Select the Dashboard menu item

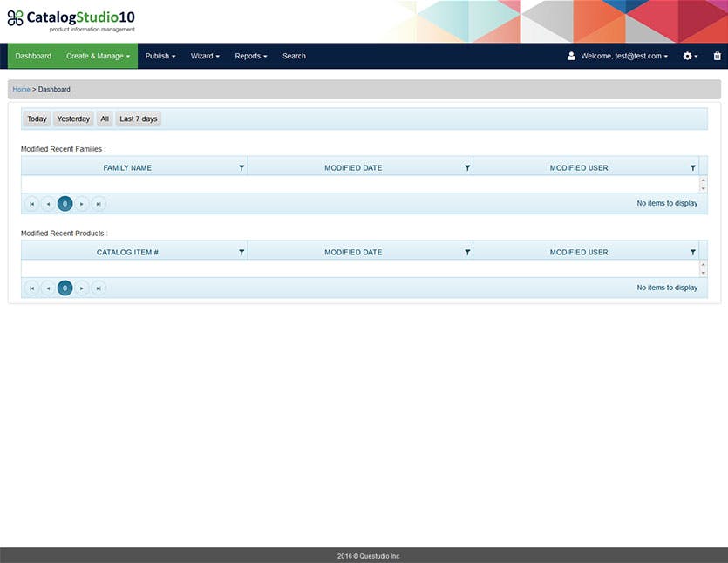[x=33, y=56]
